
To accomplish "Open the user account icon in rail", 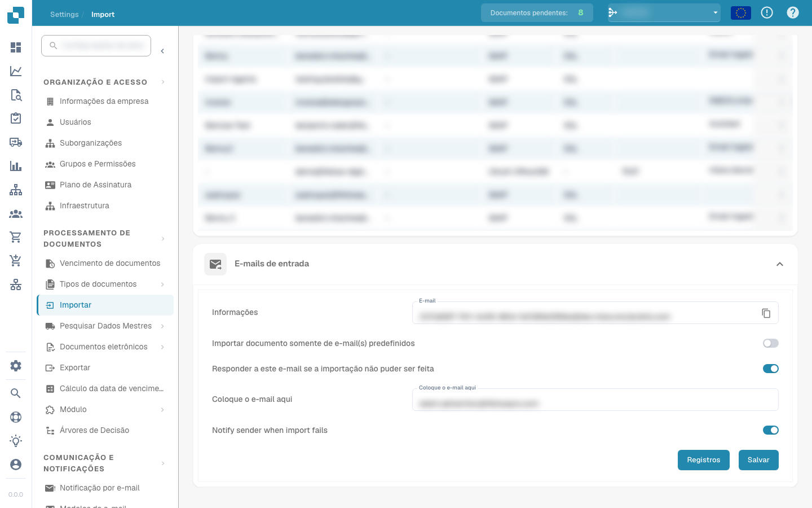I will (x=16, y=464).
